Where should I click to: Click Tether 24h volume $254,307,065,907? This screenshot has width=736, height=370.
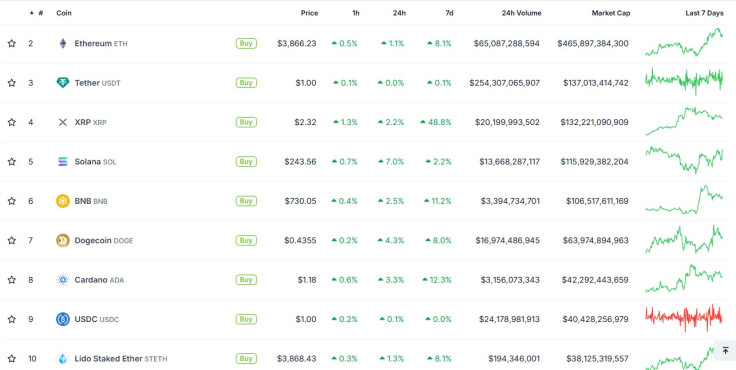coord(505,83)
